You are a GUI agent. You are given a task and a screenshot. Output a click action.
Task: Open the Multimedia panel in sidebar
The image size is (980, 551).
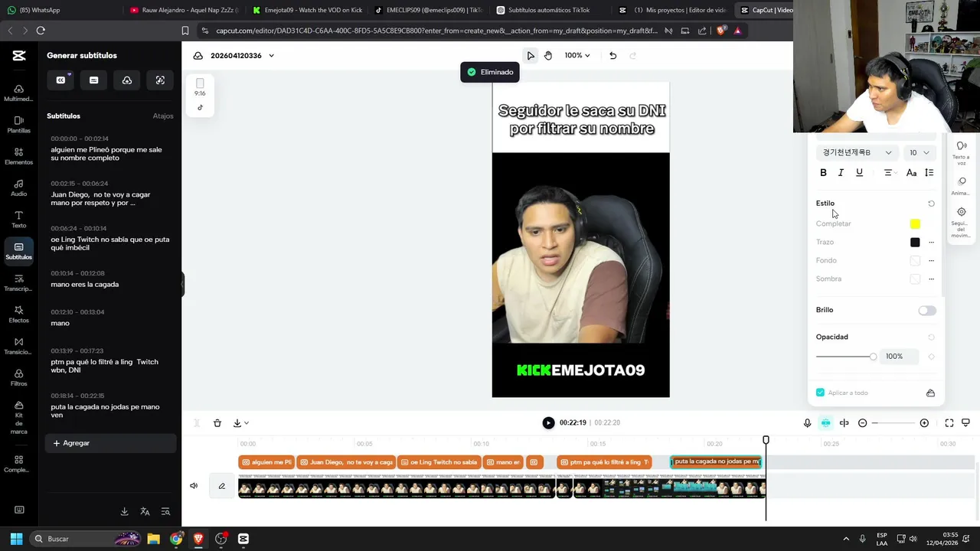tap(18, 93)
